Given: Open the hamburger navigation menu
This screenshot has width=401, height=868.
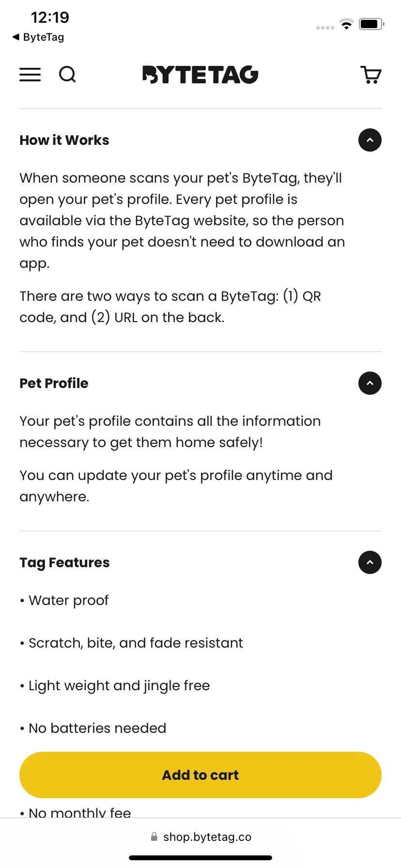Looking at the screenshot, I should 30,75.
